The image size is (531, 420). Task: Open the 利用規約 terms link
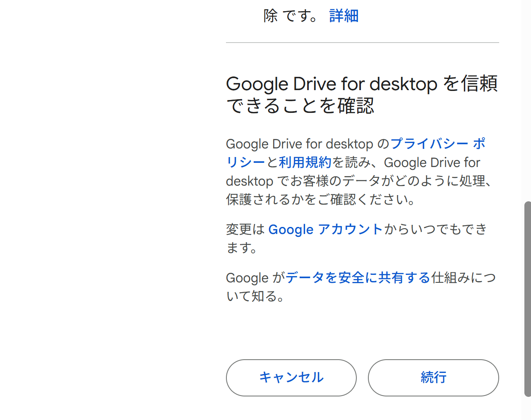point(305,162)
